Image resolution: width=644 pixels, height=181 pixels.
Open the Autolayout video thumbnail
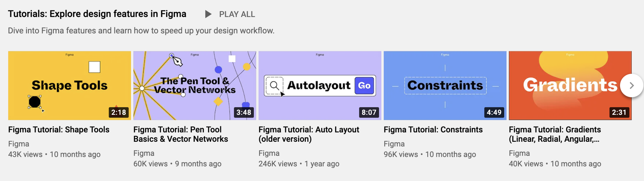tap(320, 85)
